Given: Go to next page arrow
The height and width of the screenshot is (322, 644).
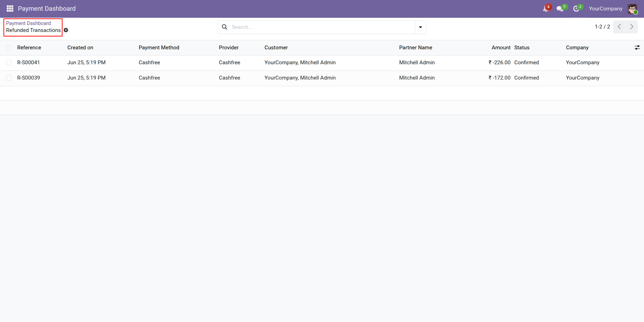Looking at the screenshot, I should 632,27.
